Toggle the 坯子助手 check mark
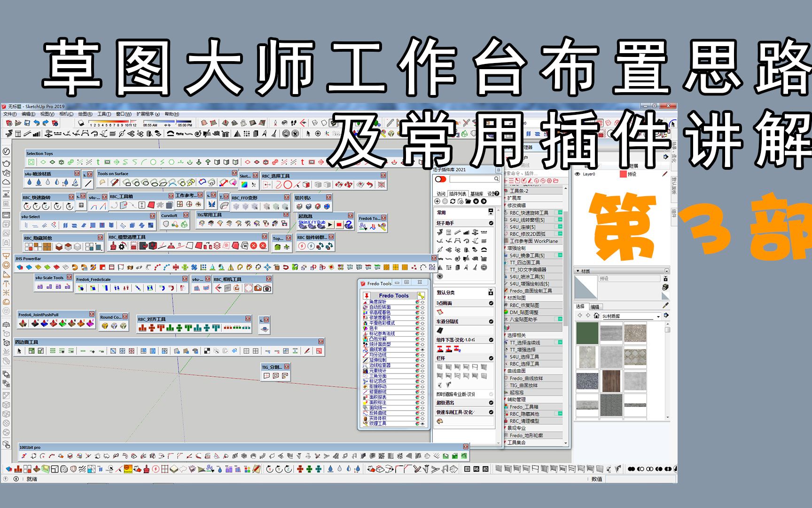The width and height of the screenshot is (812, 508). [x=491, y=223]
